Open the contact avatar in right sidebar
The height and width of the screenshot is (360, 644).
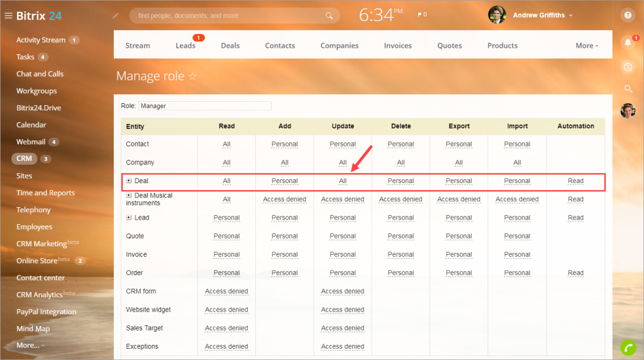[628, 110]
